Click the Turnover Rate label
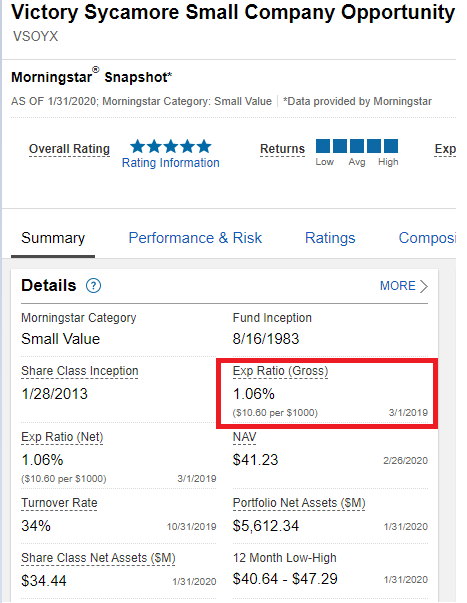 pyautogui.click(x=59, y=503)
